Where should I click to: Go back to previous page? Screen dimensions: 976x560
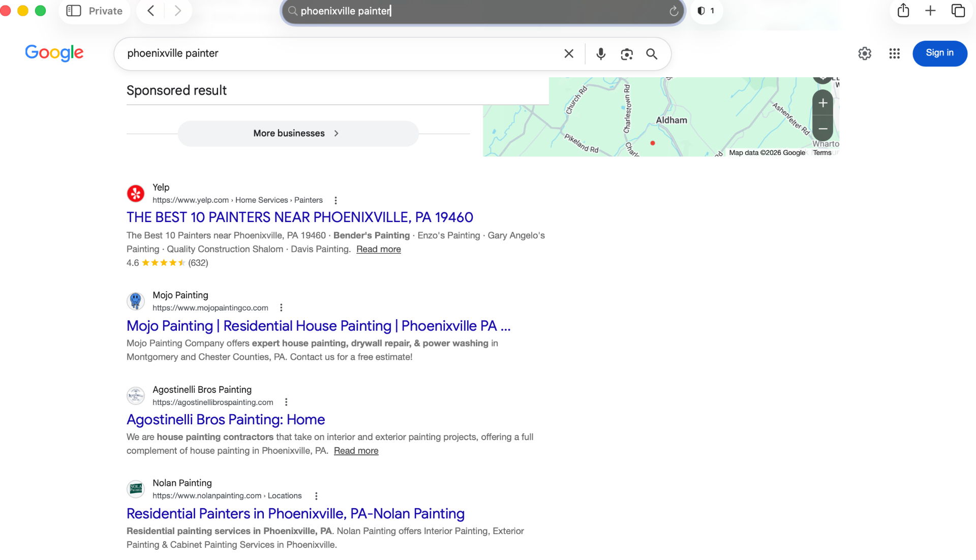click(x=151, y=11)
